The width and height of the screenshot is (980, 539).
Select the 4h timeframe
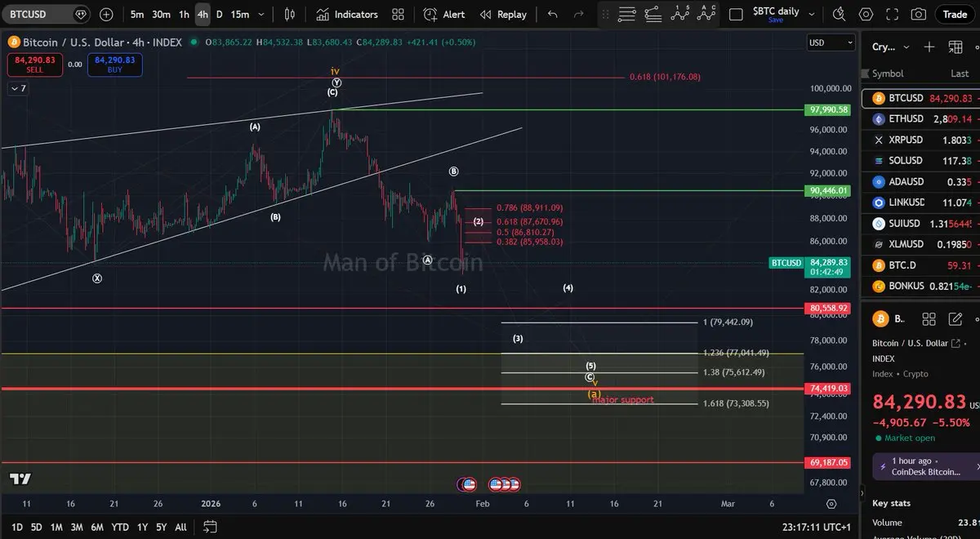click(x=203, y=14)
